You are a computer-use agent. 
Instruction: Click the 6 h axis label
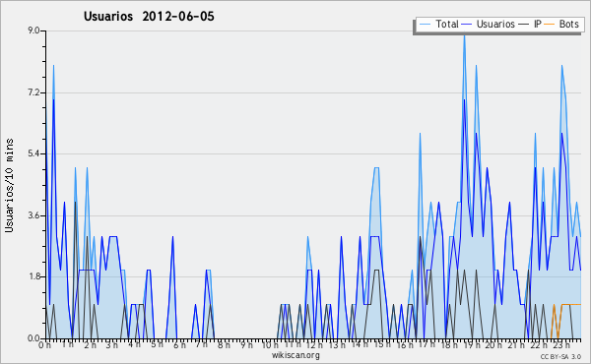click(179, 344)
